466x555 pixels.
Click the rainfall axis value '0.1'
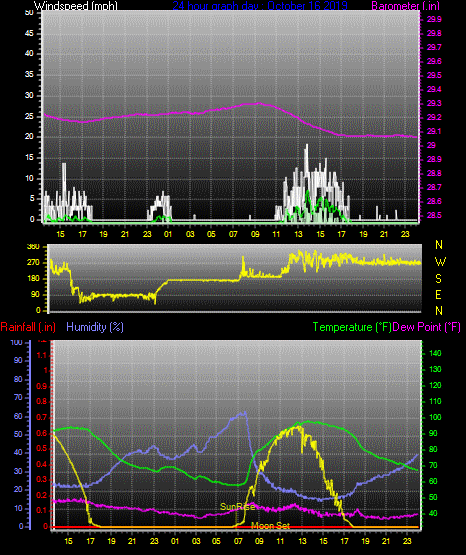click(42, 510)
